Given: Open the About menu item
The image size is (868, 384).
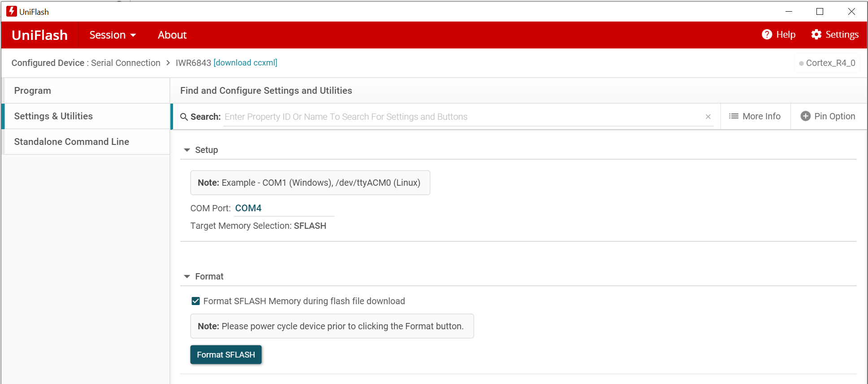Looking at the screenshot, I should click(172, 35).
